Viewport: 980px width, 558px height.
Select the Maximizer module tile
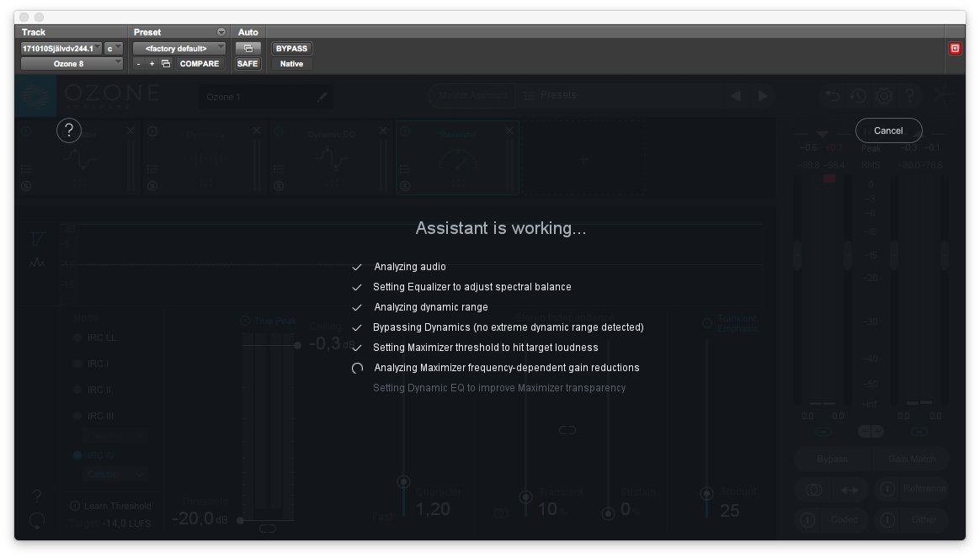click(x=457, y=158)
